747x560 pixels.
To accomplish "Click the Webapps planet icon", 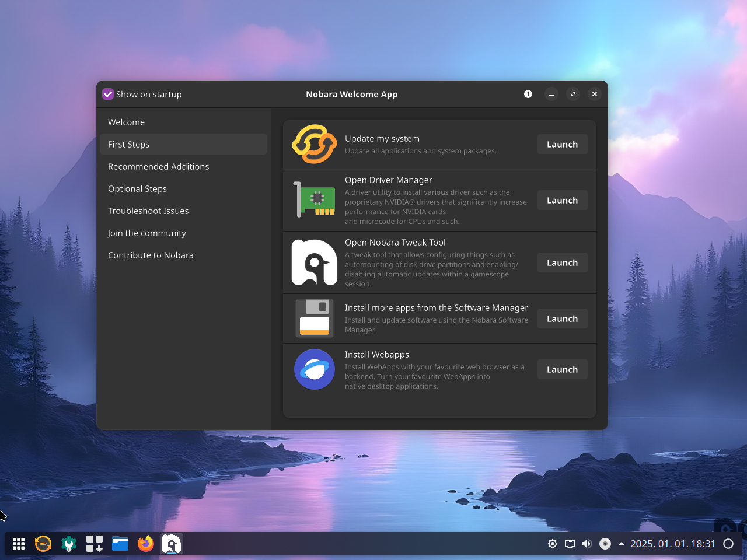I will pyautogui.click(x=315, y=369).
